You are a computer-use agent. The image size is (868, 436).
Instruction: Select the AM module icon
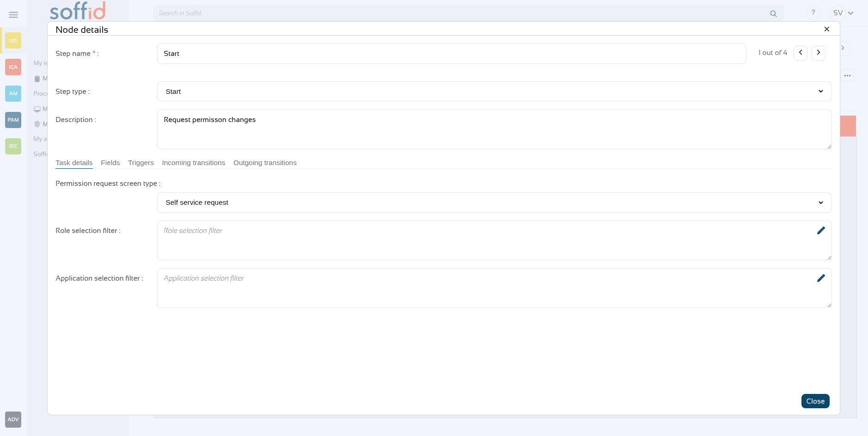click(x=13, y=93)
